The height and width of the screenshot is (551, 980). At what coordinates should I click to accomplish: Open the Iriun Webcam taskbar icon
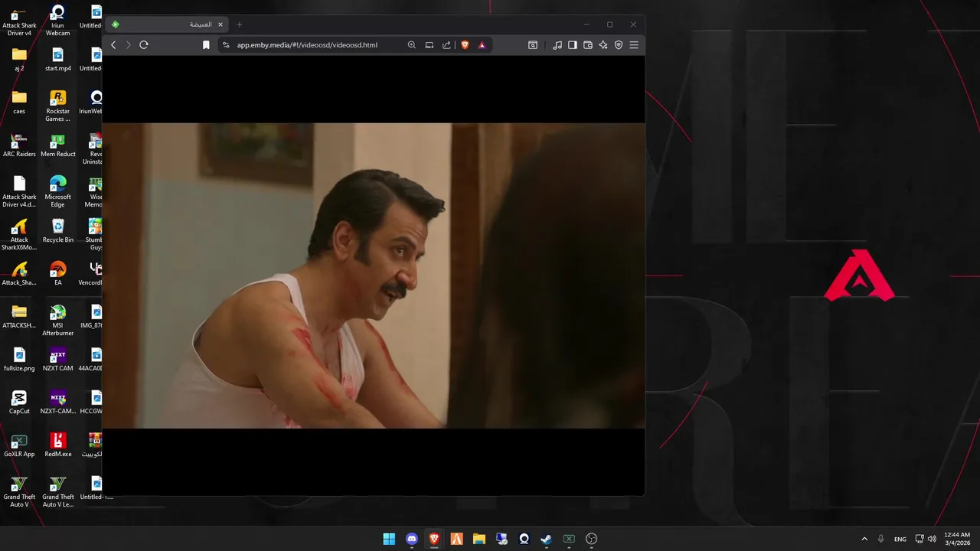tap(524, 539)
